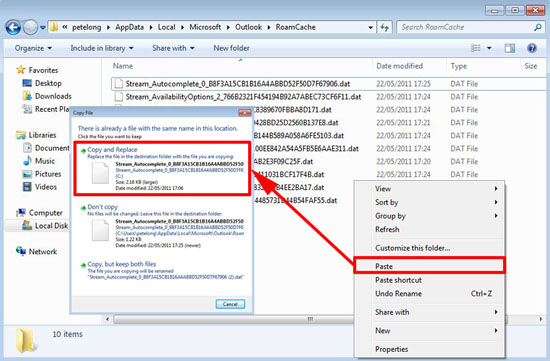550x361 pixels.
Task: Open the Organize menu
Action: pyautogui.click(x=33, y=48)
